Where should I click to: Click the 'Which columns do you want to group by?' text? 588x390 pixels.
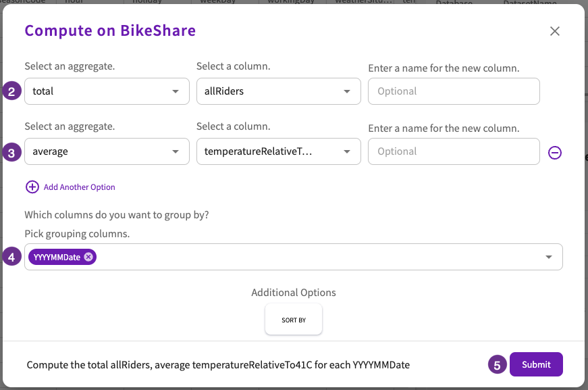117,215
